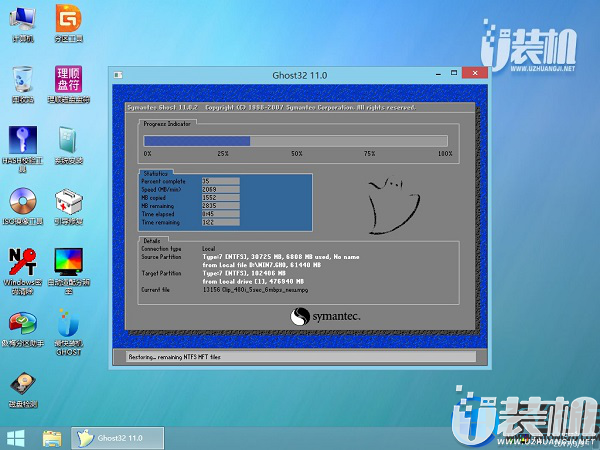The image size is (600, 450).
Task: Click the Symantec logo in Ghost
Action: coord(325,316)
